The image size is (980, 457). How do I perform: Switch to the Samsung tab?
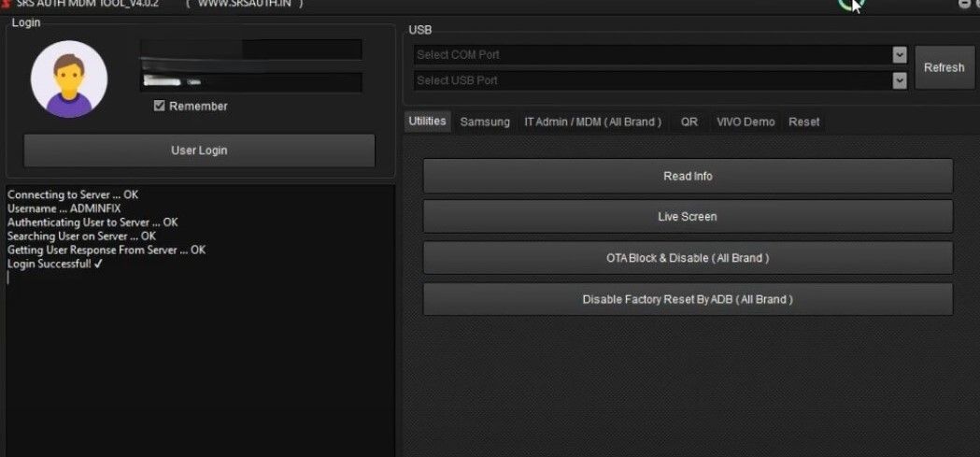pyautogui.click(x=485, y=121)
